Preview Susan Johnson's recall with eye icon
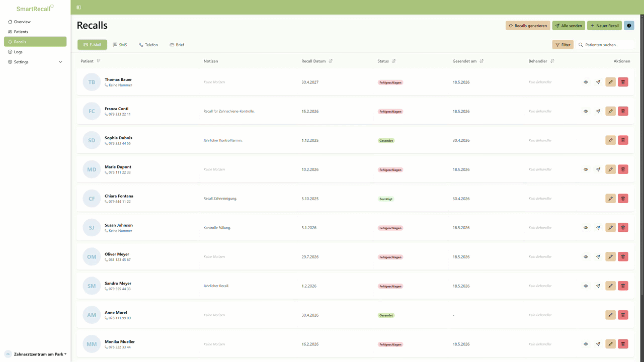The height and width of the screenshot is (362, 644). (x=586, y=228)
